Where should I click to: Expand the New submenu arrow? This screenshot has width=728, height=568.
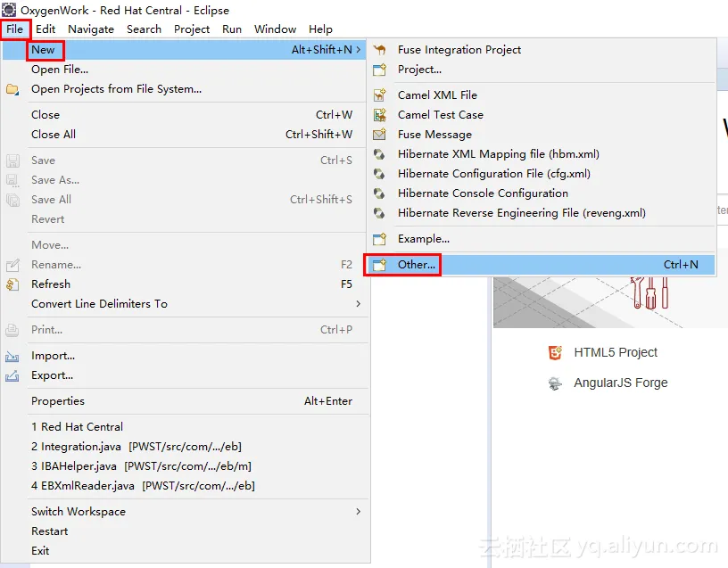coord(358,50)
